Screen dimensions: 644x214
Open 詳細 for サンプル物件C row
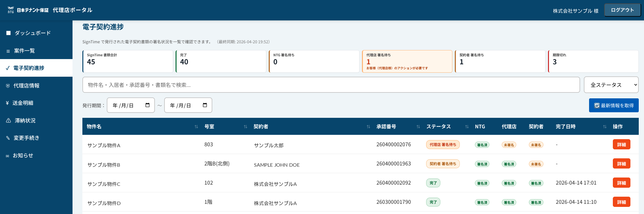pyautogui.click(x=621, y=183)
